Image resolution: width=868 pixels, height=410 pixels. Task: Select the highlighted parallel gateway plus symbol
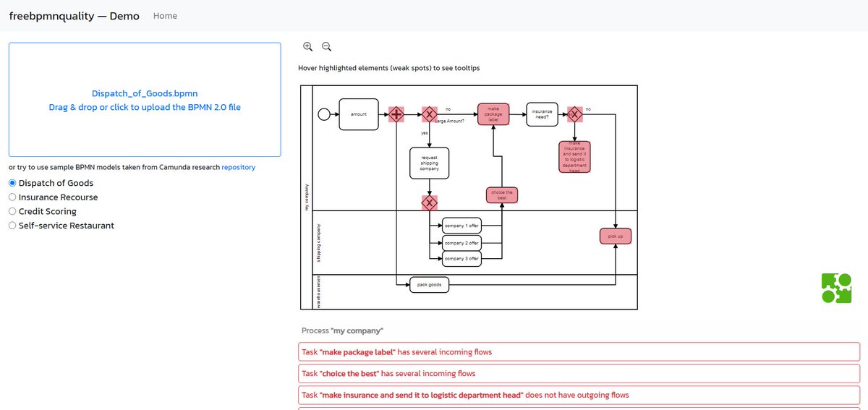(396, 114)
